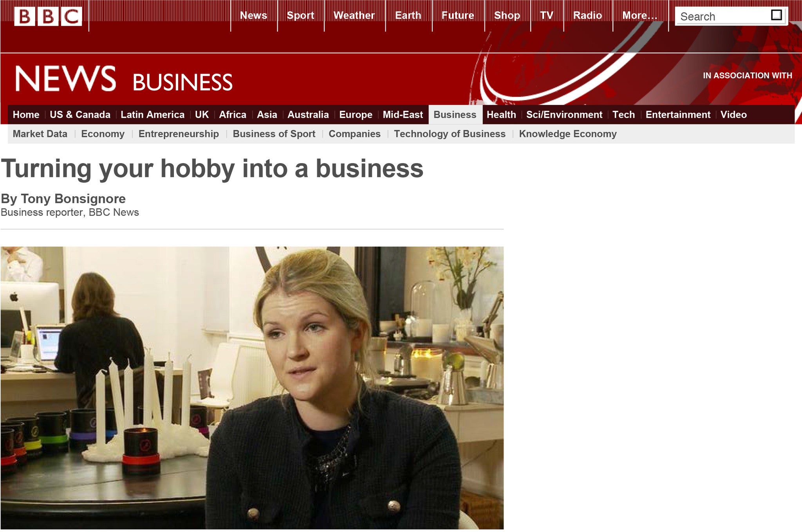Image resolution: width=802 pixels, height=532 pixels.
Task: Click the Video navigation tab
Action: pos(733,115)
